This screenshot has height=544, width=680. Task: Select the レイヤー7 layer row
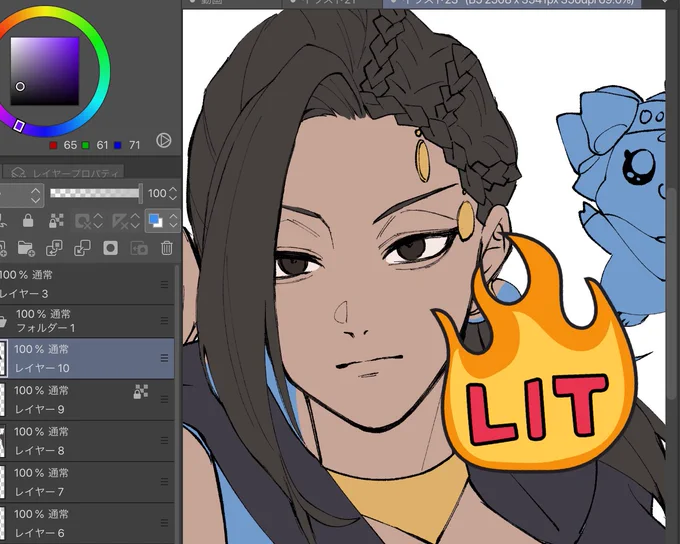[x=87, y=482]
